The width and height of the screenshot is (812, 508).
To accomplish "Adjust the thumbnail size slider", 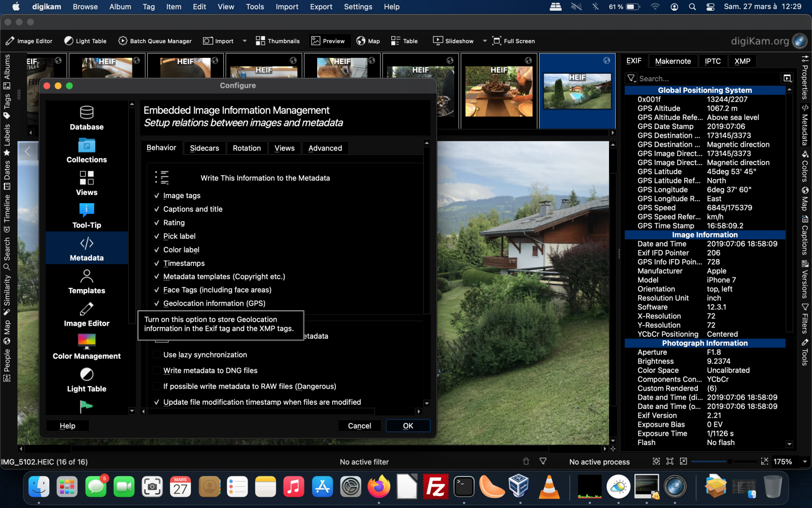I will pos(729,462).
